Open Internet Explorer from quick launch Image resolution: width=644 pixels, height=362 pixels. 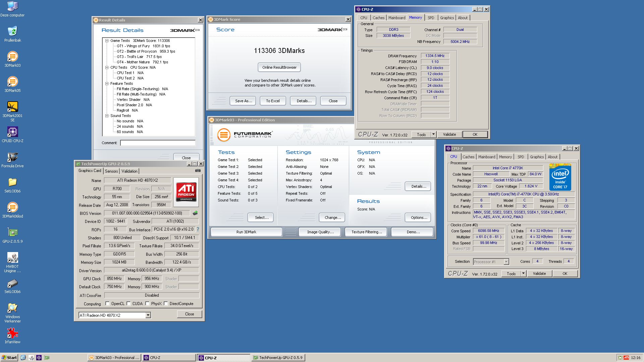(23, 358)
